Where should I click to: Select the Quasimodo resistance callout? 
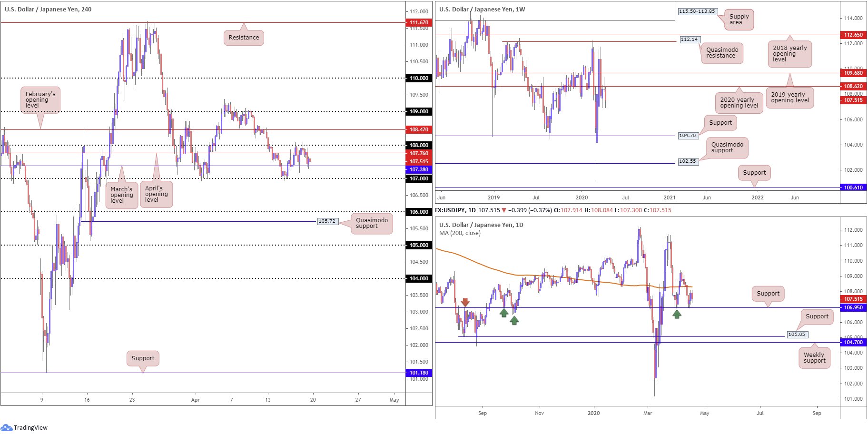click(722, 53)
